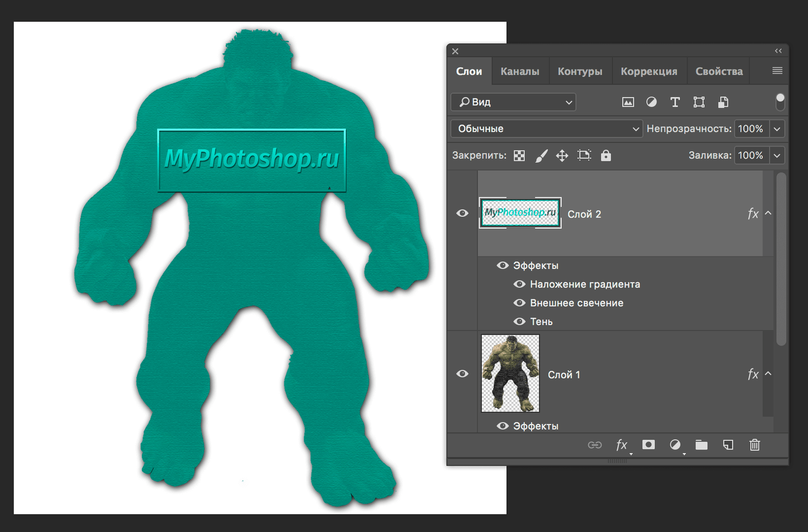Hide the Слой 2 layer
808x532 pixels.
click(x=463, y=214)
